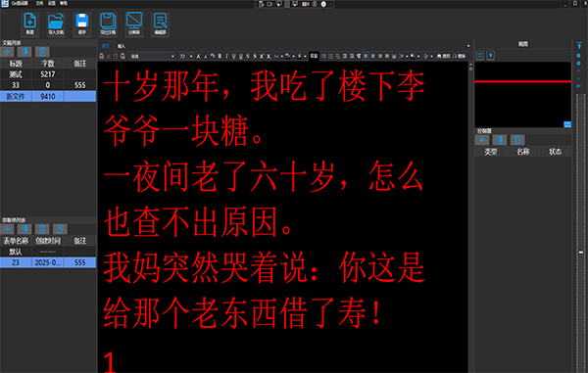This screenshot has height=373, width=588.
Task: Switch to the 插入 ribbon tab
Action: pyautogui.click(x=122, y=46)
